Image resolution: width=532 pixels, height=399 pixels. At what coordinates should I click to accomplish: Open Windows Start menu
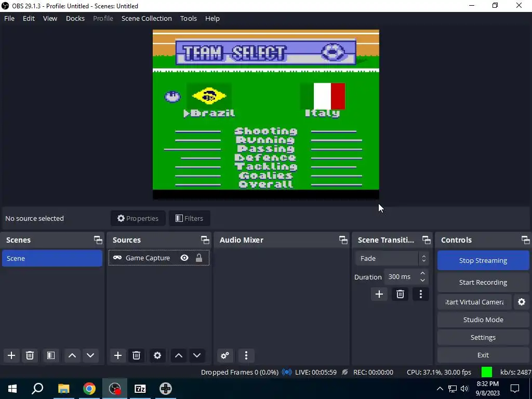12,389
